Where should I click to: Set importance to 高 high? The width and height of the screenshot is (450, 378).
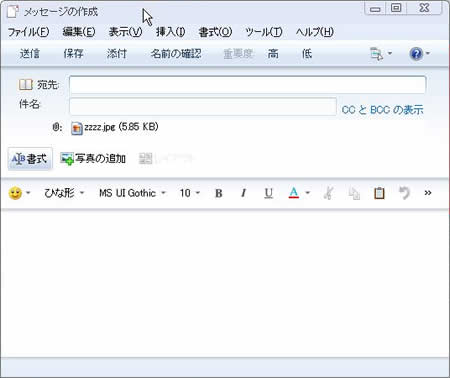point(273,53)
